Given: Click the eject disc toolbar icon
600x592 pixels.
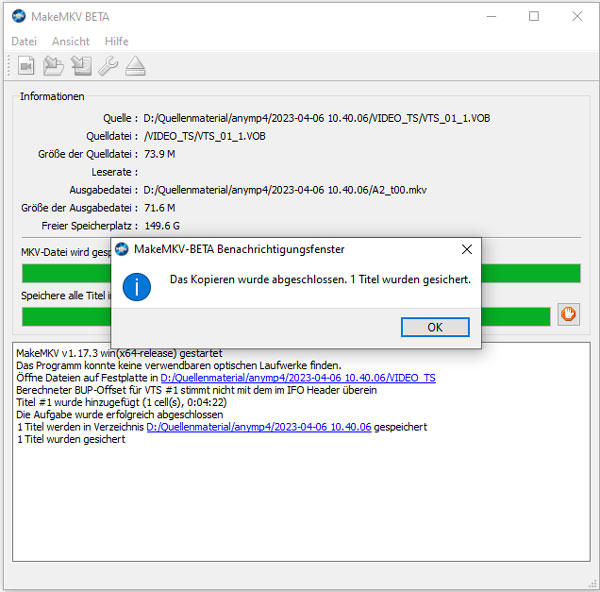Looking at the screenshot, I should pos(135,66).
